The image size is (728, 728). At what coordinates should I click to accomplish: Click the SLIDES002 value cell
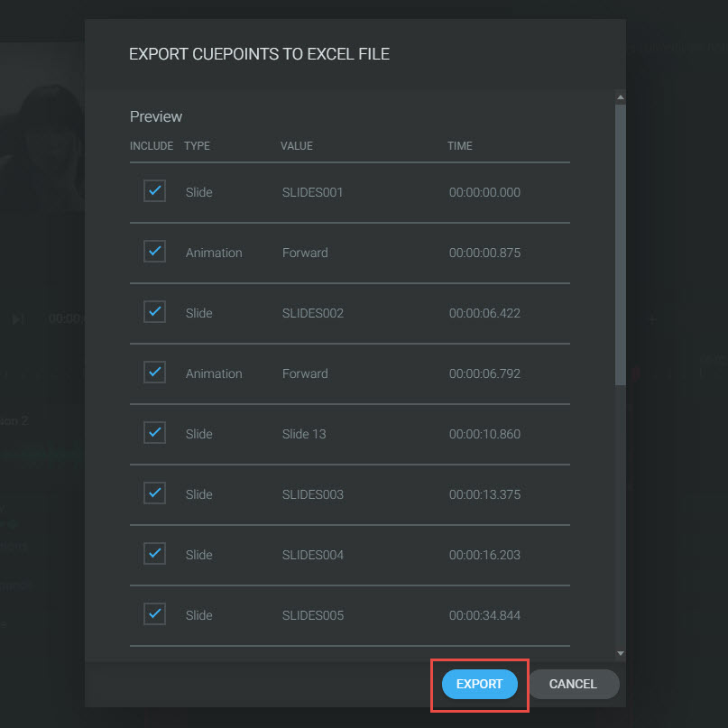[x=313, y=313]
